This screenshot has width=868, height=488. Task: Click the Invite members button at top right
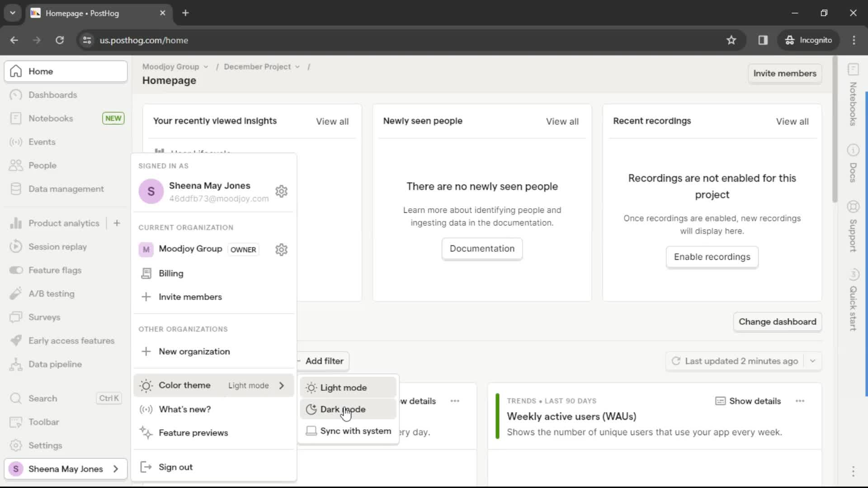(785, 74)
